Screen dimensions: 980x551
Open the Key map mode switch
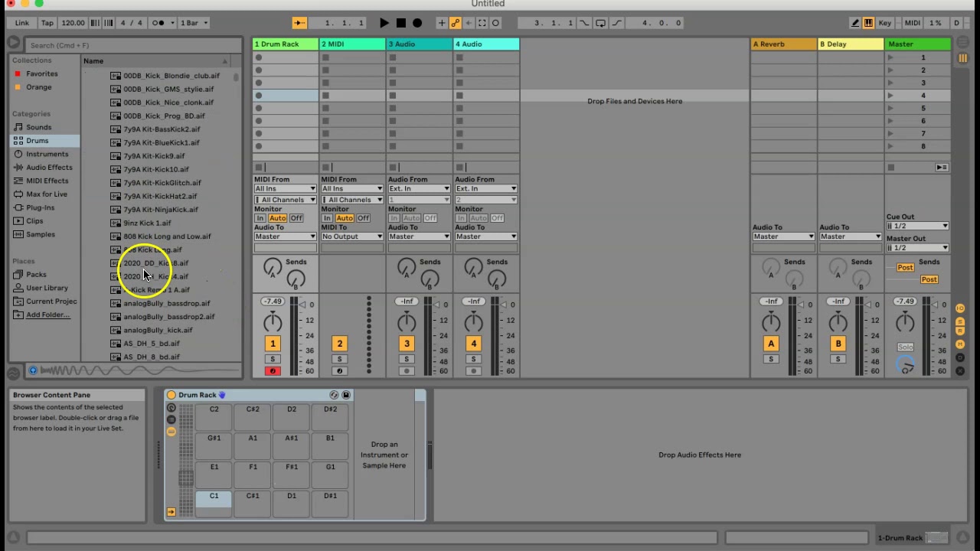[885, 23]
